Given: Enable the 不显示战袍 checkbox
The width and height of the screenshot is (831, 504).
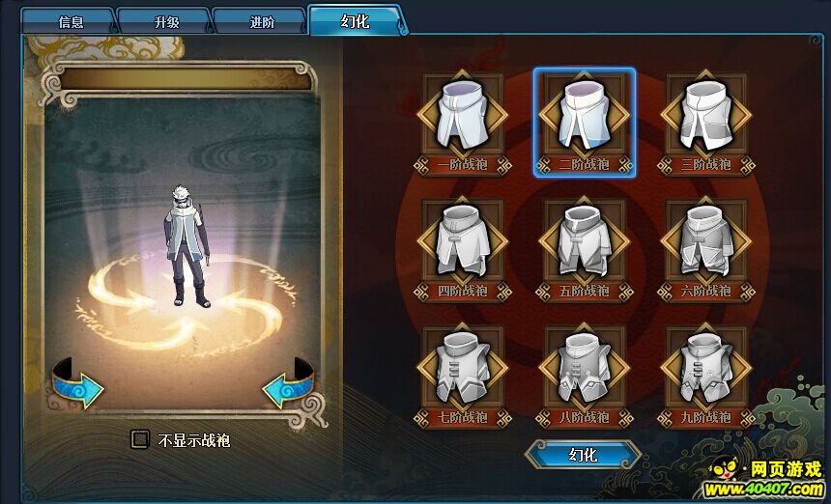Looking at the screenshot, I should (140, 439).
